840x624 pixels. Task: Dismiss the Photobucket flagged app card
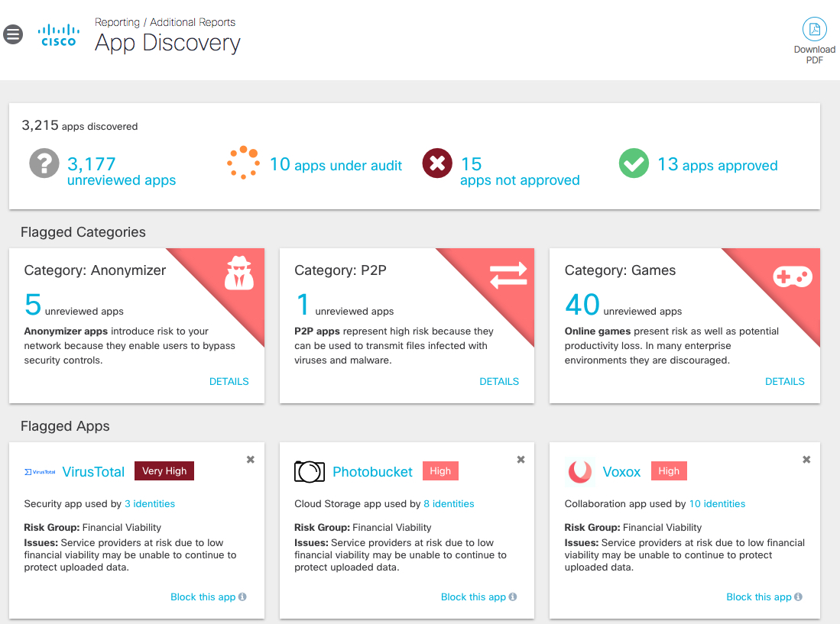521,460
